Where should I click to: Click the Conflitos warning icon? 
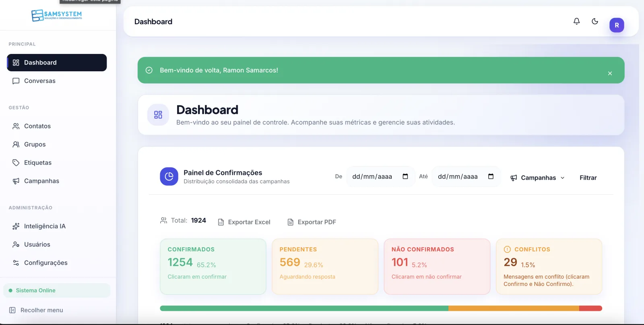[507, 249]
